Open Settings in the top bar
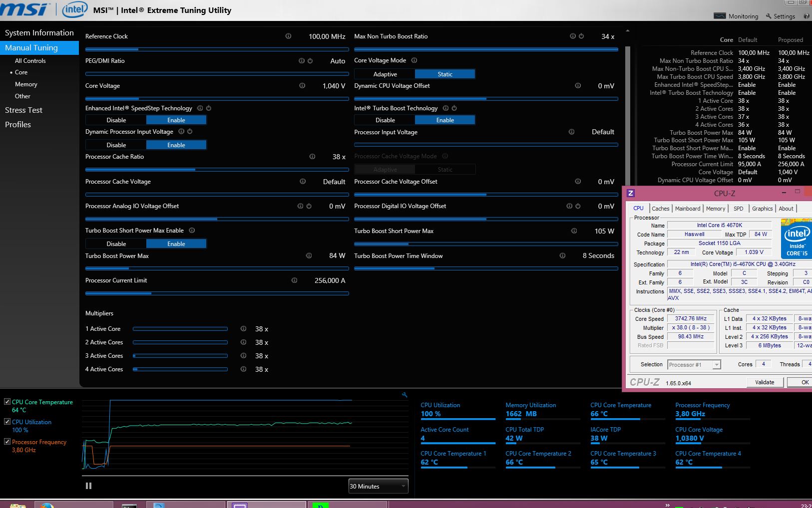812x508 pixels. 780,16
